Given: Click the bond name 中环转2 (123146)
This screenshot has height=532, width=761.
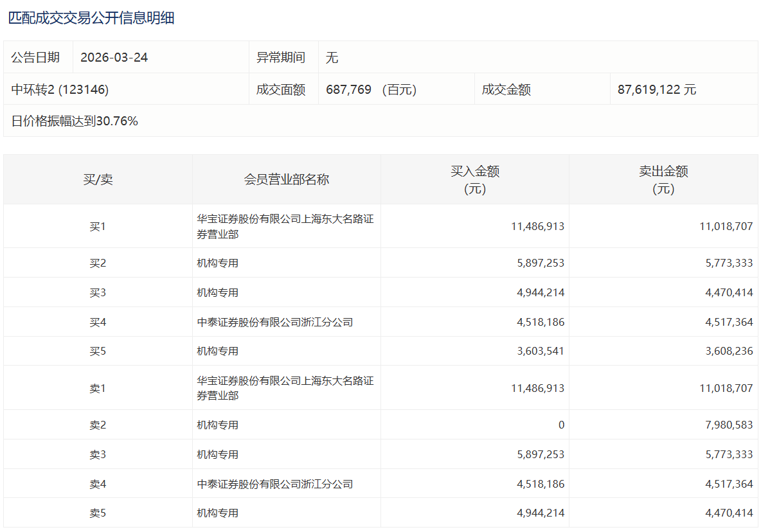Looking at the screenshot, I should (x=60, y=89).
